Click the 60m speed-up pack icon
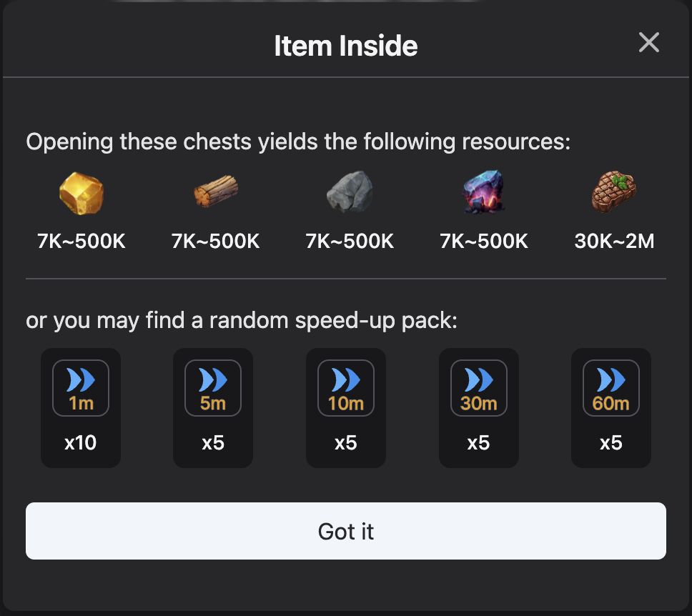 pos(611,388)
